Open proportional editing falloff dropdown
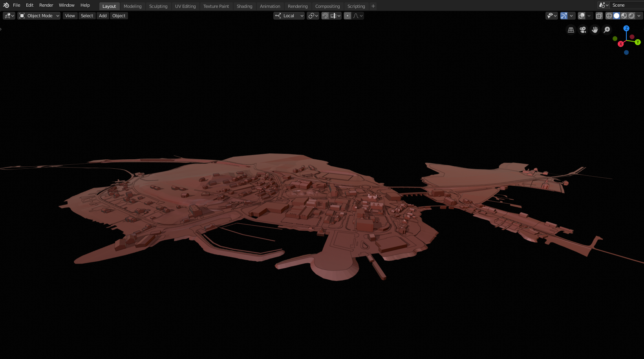The image size is (644, 359). coord(358,16)
